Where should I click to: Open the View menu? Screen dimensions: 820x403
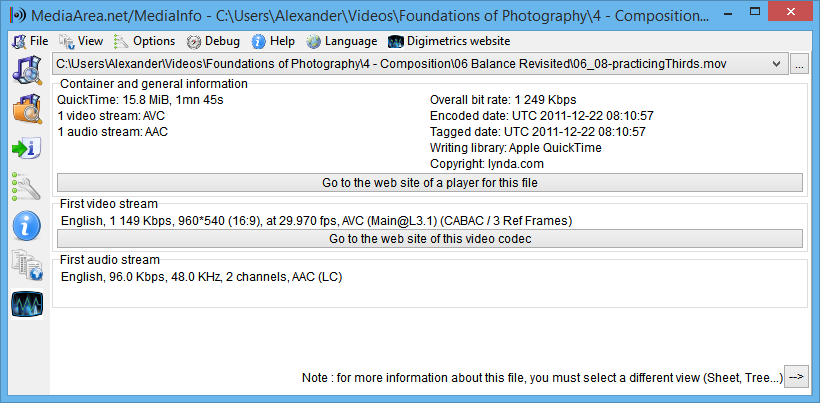pos(81,41)
